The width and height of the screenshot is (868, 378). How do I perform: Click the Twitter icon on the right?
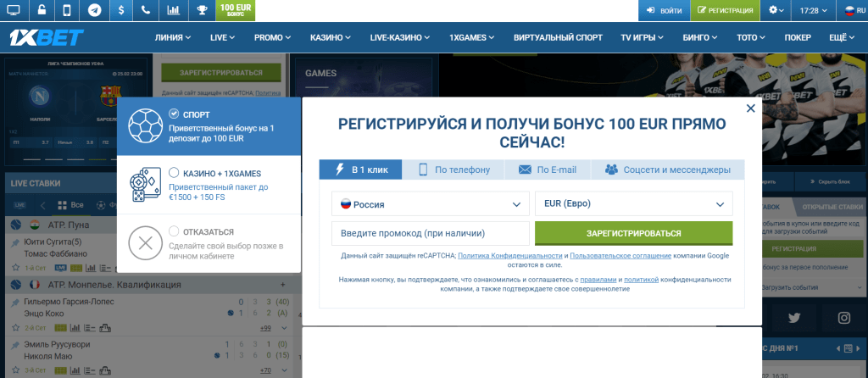coord(793,318)
